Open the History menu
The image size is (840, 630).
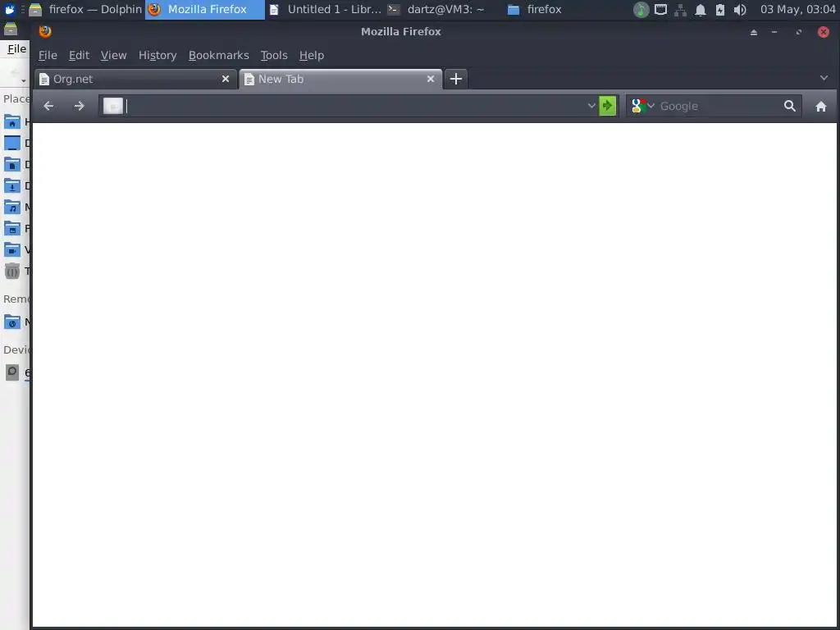click(x=157, y=55)
